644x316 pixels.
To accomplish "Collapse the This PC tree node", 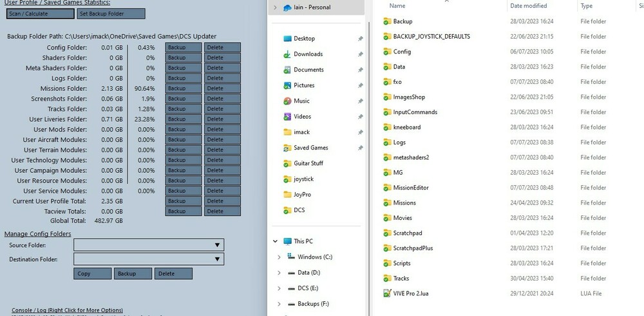I will point(275,242).
